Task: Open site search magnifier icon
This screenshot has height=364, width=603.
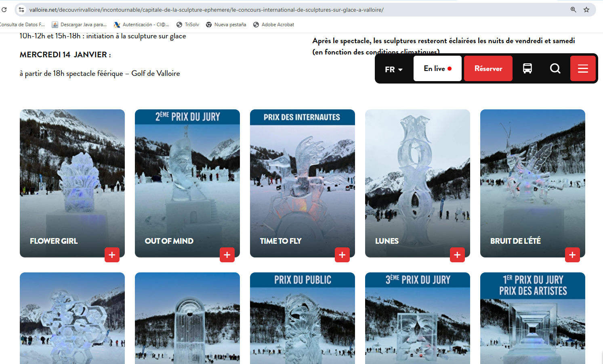Action: (555, 69)
